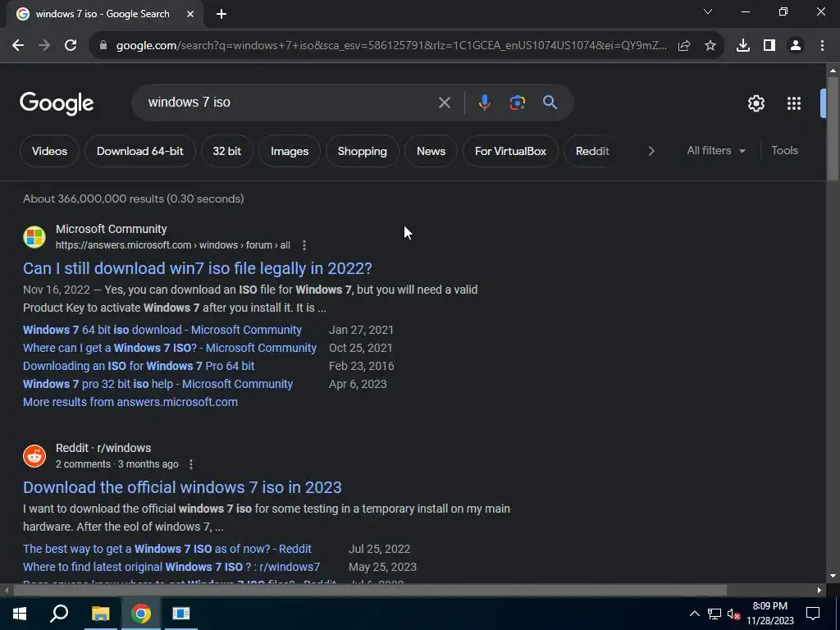Open the network tray icon
Viewport: 840px width, 630px height.
714,614
